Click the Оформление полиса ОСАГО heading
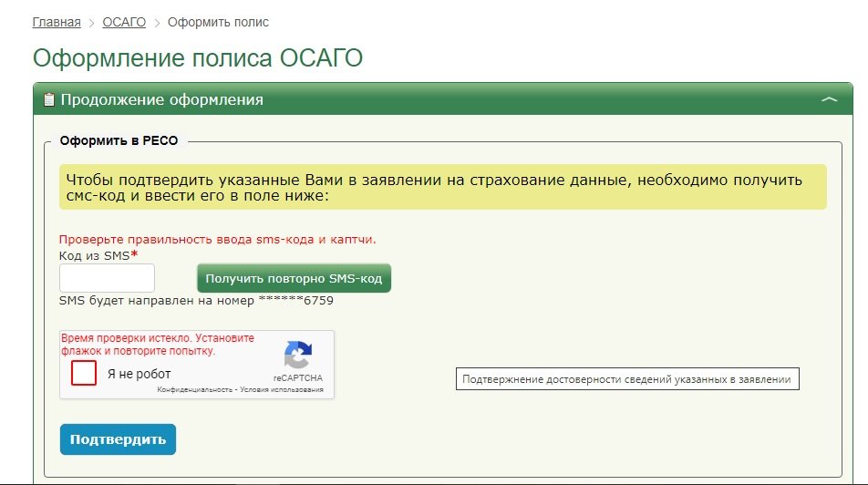This screenshot has width=868, height=485. 198,58
